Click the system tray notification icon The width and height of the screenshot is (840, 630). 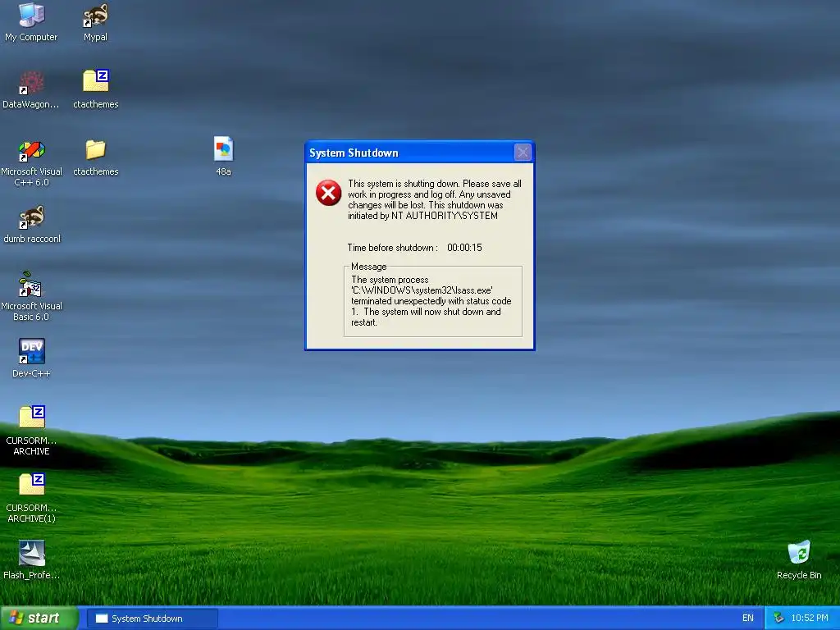coord(778,618)
